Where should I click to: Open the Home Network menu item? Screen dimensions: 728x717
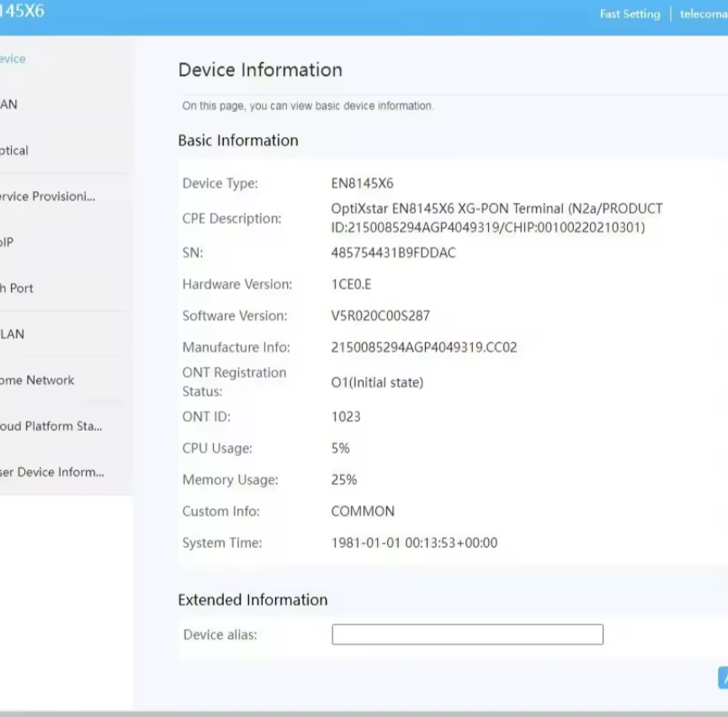click(x=37, y=380)
